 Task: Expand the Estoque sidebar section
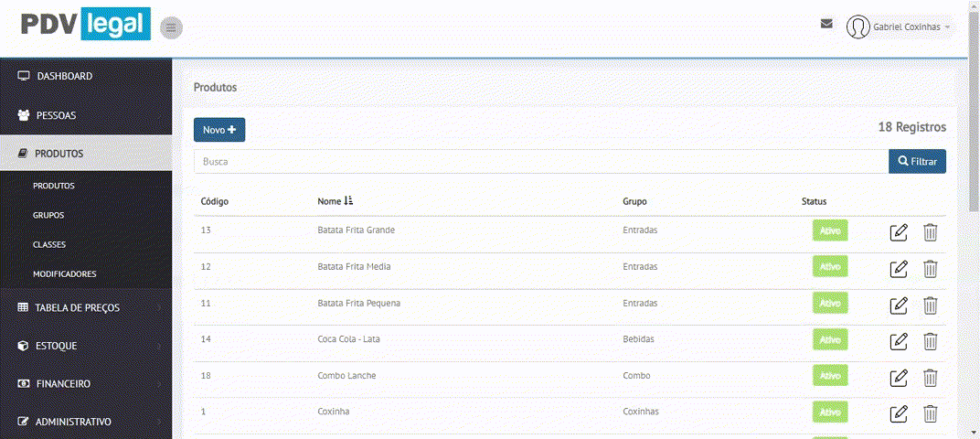(x=86, y=346)
